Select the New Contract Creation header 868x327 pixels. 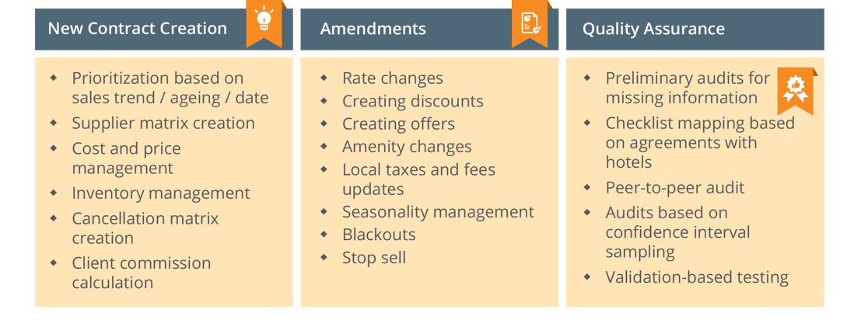pos(164,29)
